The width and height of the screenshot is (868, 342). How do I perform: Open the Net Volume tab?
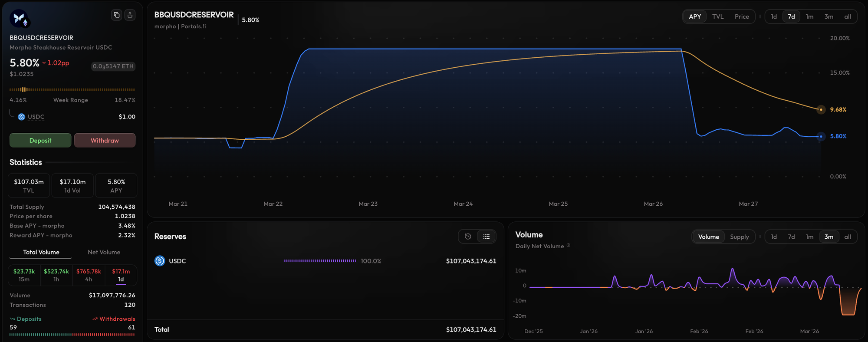pos(104,252)
